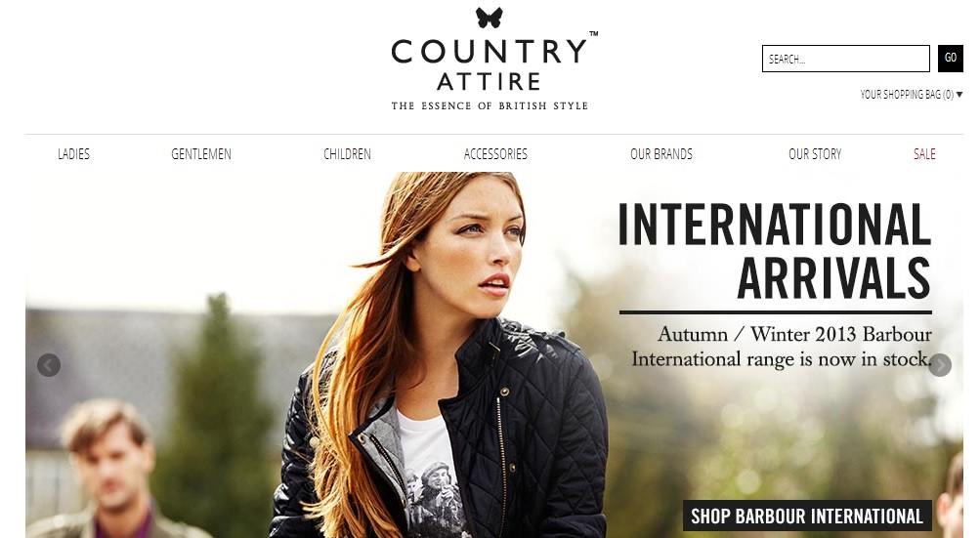Visit the Our Story page
The height and width of the screenshot is (538, 980).
[x=815, y=153]
